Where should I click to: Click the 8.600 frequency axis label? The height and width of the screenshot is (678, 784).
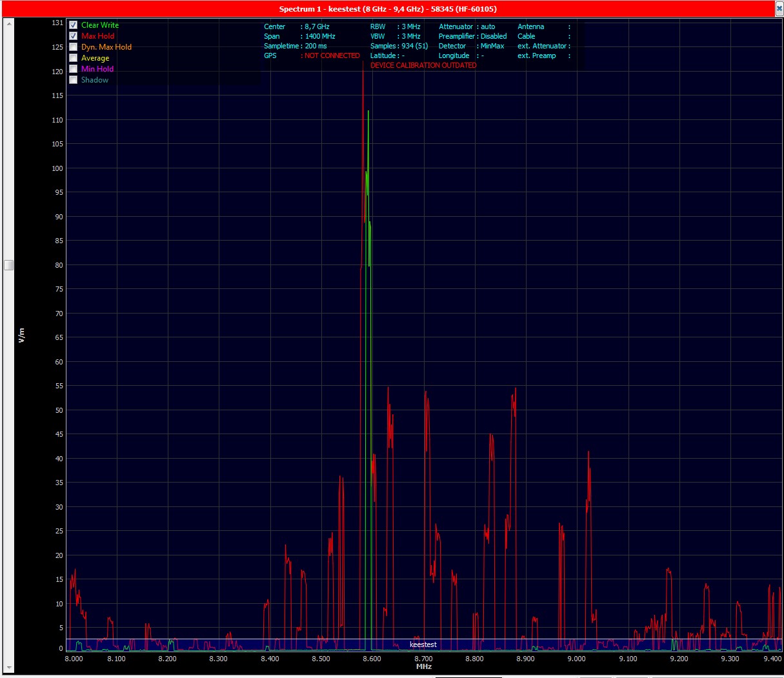pos(372,659)
